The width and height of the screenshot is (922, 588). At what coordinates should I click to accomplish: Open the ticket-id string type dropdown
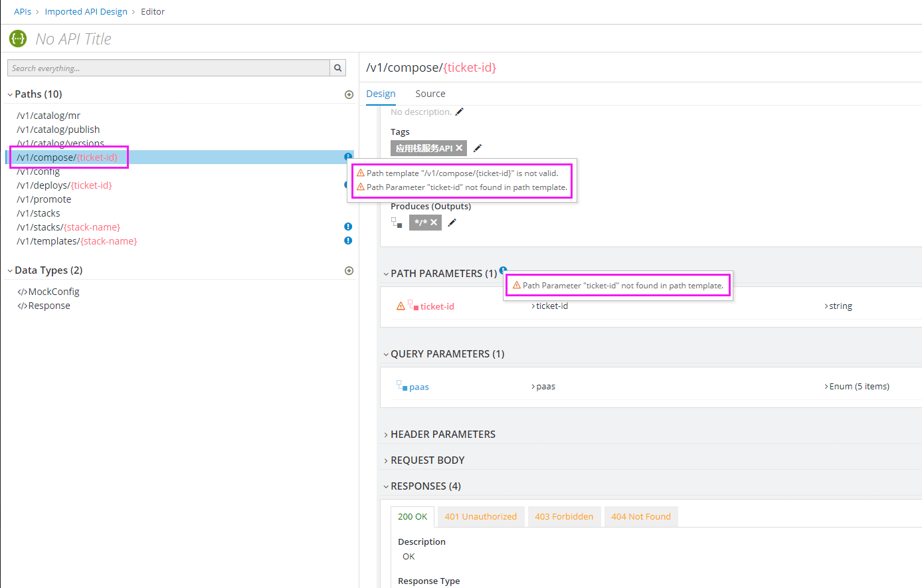coord(838,306)
